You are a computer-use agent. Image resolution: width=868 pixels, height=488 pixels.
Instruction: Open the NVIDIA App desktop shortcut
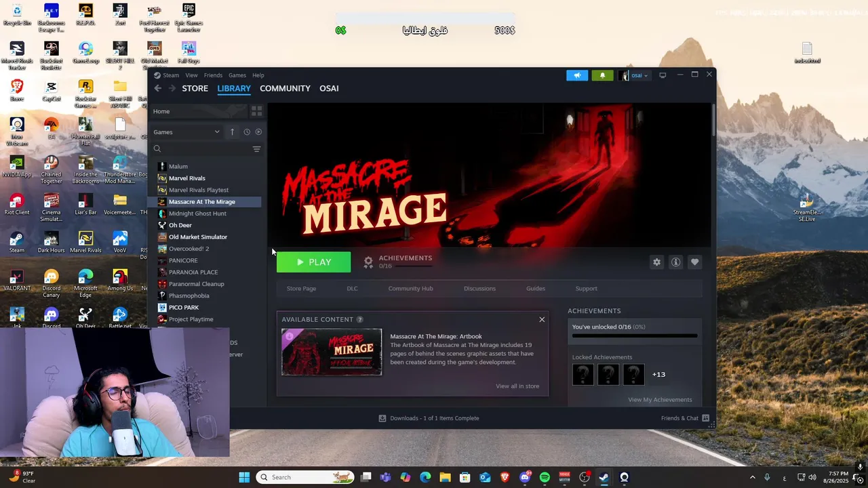(x=17, y=165)
